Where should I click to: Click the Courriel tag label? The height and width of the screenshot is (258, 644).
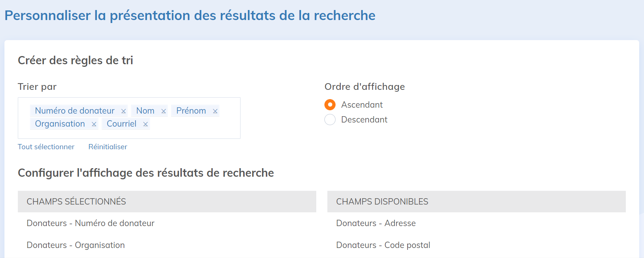(x=121, y=124)
